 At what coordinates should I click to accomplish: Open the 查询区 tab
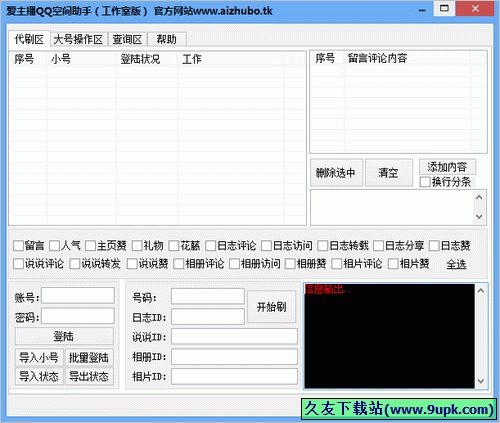(127, 39)
